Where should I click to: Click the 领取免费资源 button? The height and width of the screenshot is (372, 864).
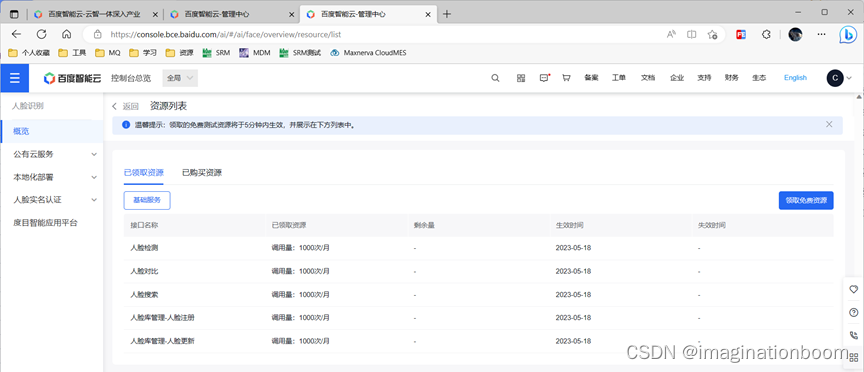coord(806,201)
